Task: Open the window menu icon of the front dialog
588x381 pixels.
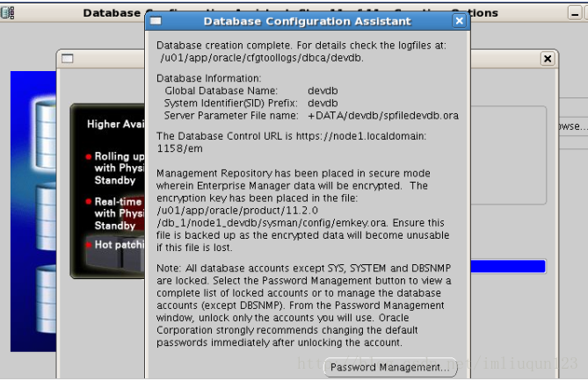Action: (x=156, y=21)
